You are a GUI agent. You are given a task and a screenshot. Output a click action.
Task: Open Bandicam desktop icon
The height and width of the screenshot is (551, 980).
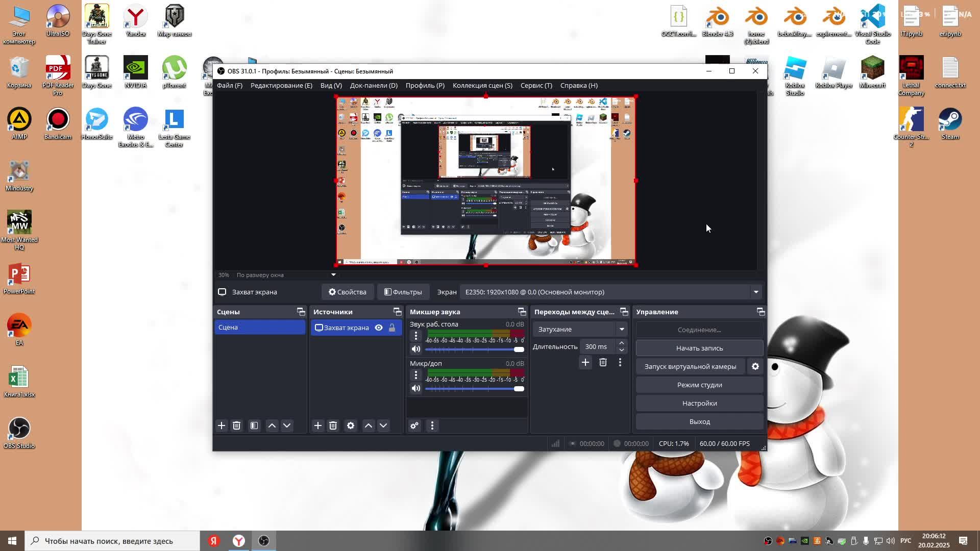pos(58,124)
